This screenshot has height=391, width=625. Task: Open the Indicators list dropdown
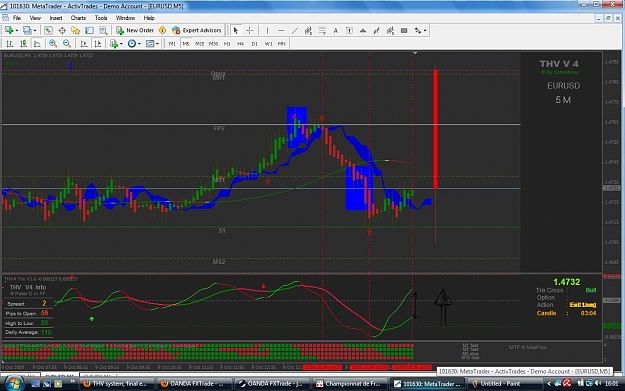(116, 44)
